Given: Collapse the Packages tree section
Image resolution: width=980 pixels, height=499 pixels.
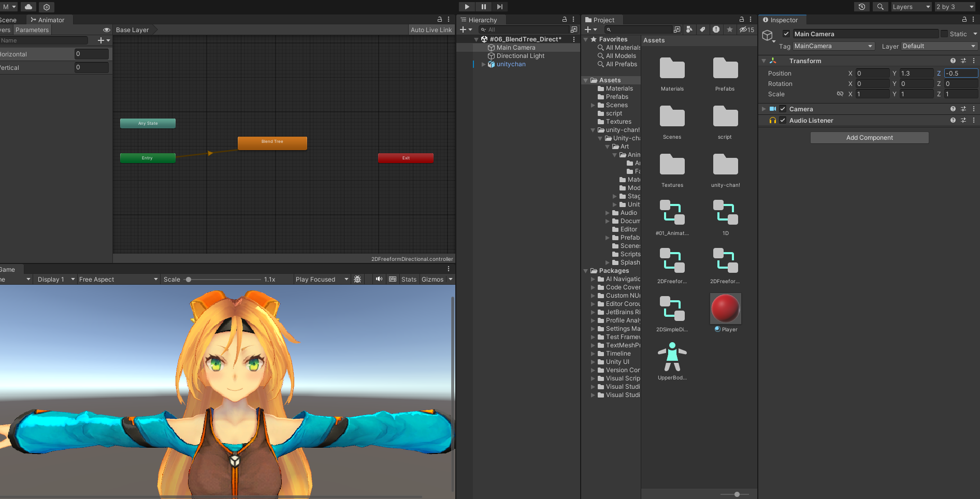Looking at the screenshot, I should pyautogui.click(x=586, y=271).
